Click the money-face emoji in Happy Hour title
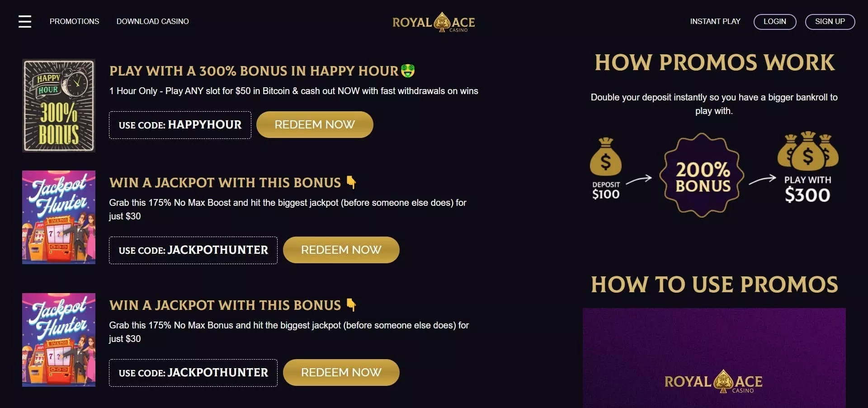This screenshot has width=868, height=408. coord(408,71)
